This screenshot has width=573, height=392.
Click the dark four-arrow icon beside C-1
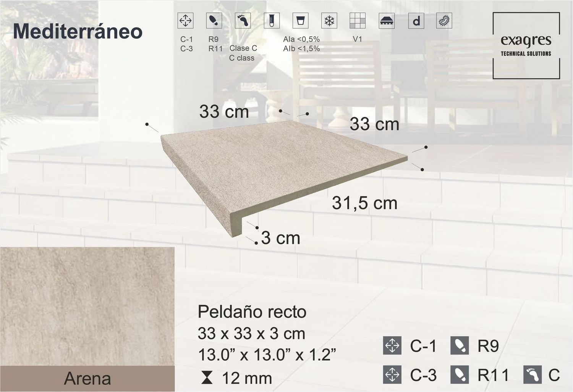tap(392, 346)
